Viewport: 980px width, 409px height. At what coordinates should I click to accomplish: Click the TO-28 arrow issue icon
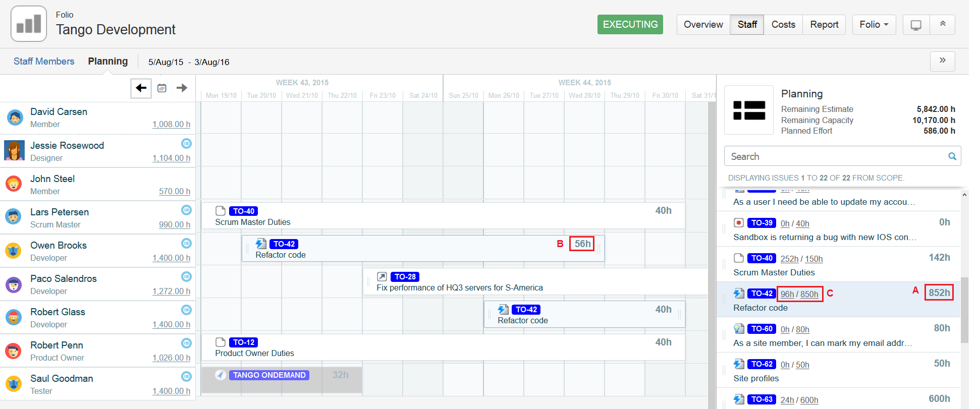382,277
